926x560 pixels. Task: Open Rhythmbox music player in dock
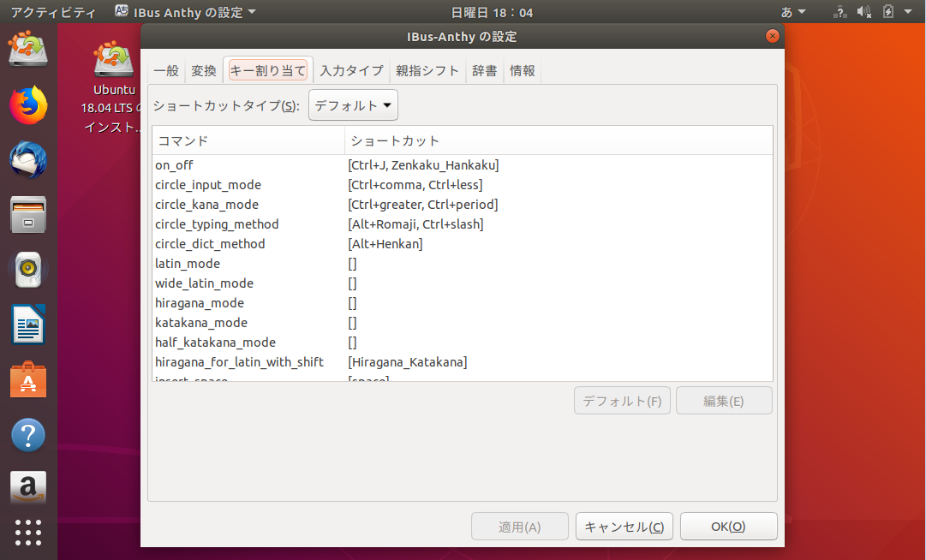click(x=28, y=270)
